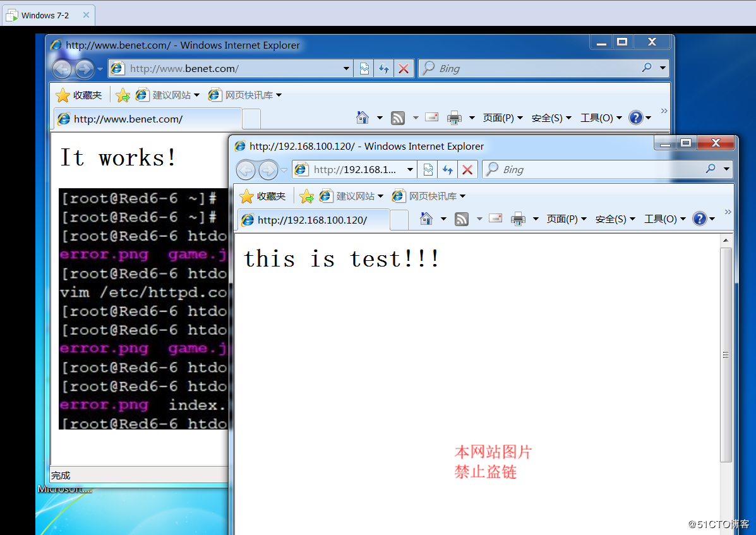
Task: Click the terminal screenshot image on benet.com page
Action: click(x=143, y=309)
